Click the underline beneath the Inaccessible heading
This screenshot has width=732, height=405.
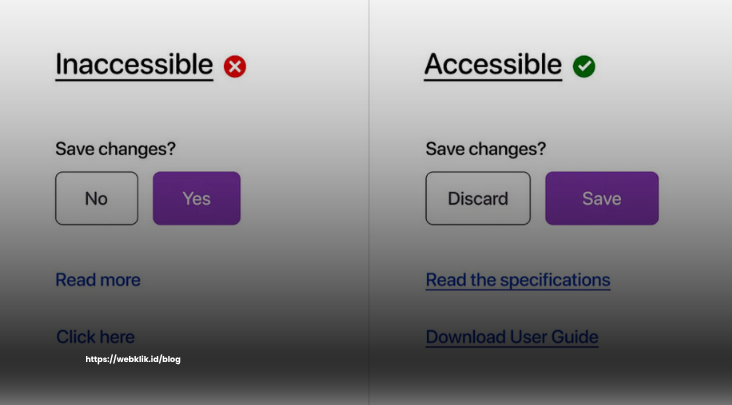click(x=134, y=80)
